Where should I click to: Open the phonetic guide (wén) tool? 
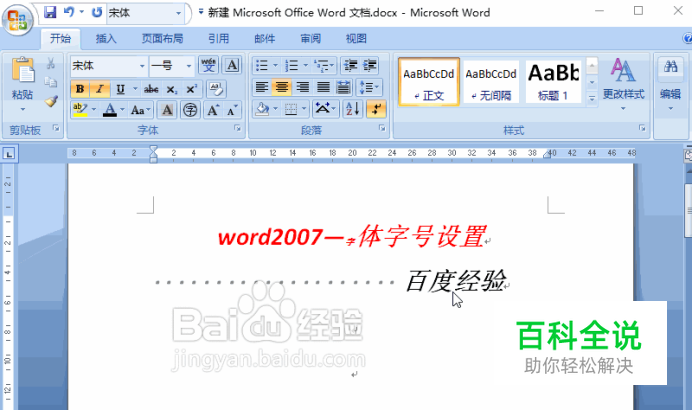click(208, 66)
